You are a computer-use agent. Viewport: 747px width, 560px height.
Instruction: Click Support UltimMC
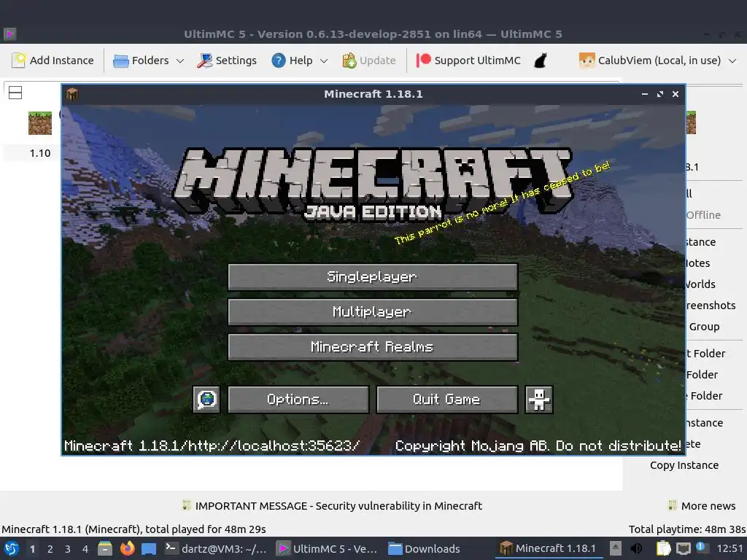point(469,61)
